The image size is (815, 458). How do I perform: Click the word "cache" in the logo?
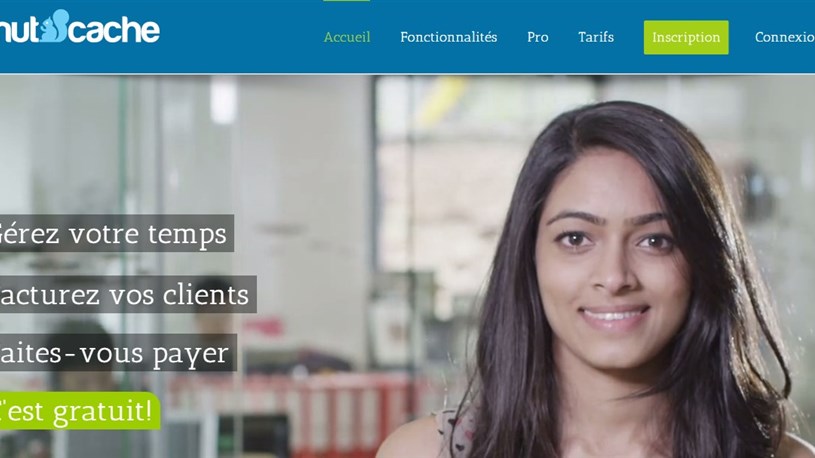point(115,30)
